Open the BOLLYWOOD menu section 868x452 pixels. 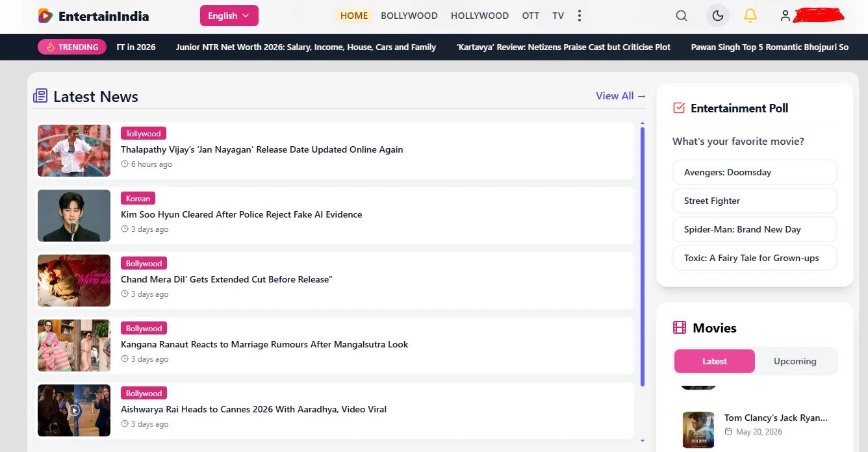[x=409, y=16]
